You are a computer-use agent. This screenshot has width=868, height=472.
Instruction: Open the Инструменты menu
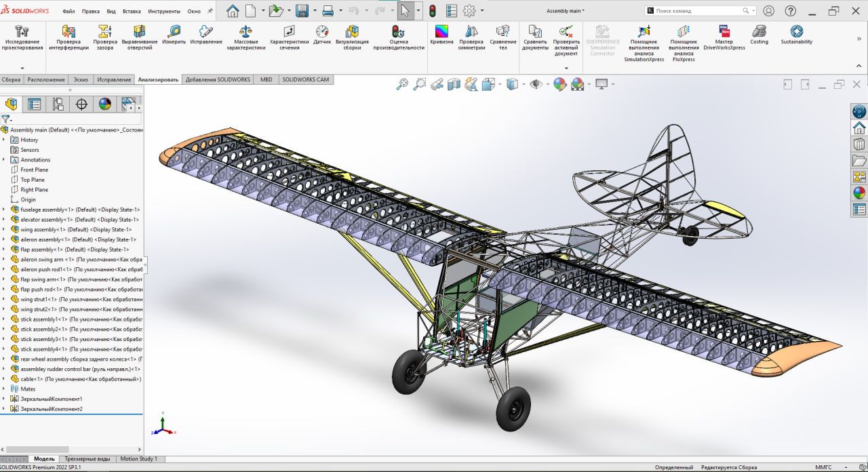pyautogui.click(x=163, y=12)
